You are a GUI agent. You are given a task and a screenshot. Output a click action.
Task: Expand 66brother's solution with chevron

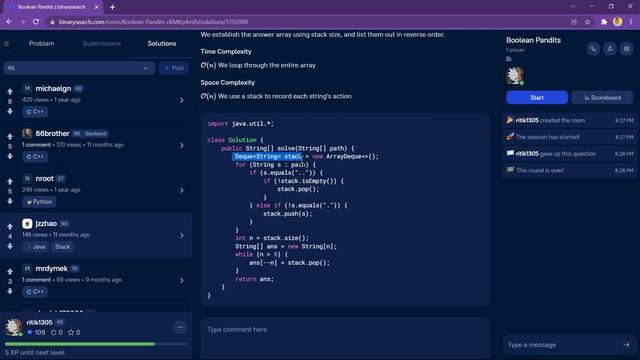[x=182, y=145]
